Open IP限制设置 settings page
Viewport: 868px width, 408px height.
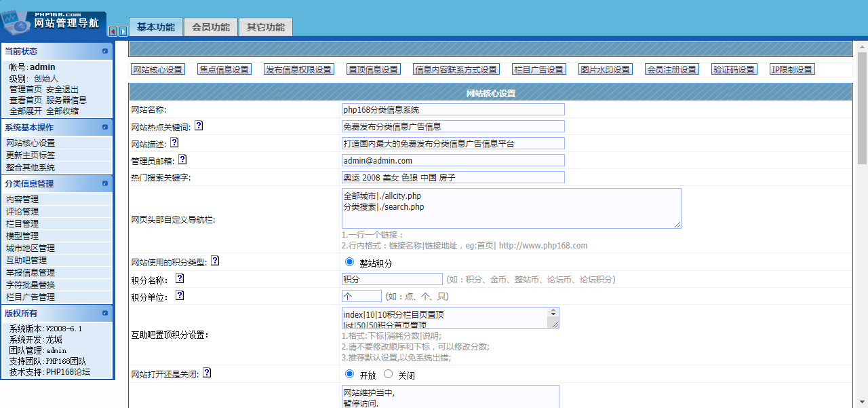pos(792,69)
